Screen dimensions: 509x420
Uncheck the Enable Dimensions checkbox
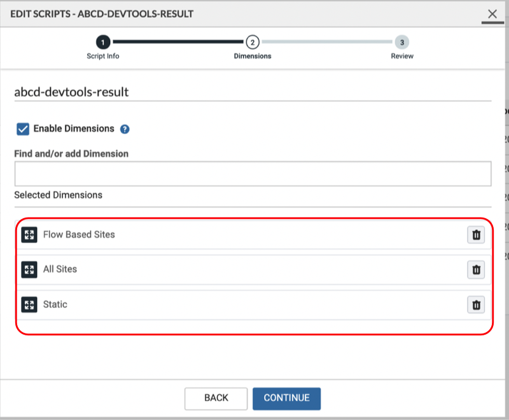23,129
